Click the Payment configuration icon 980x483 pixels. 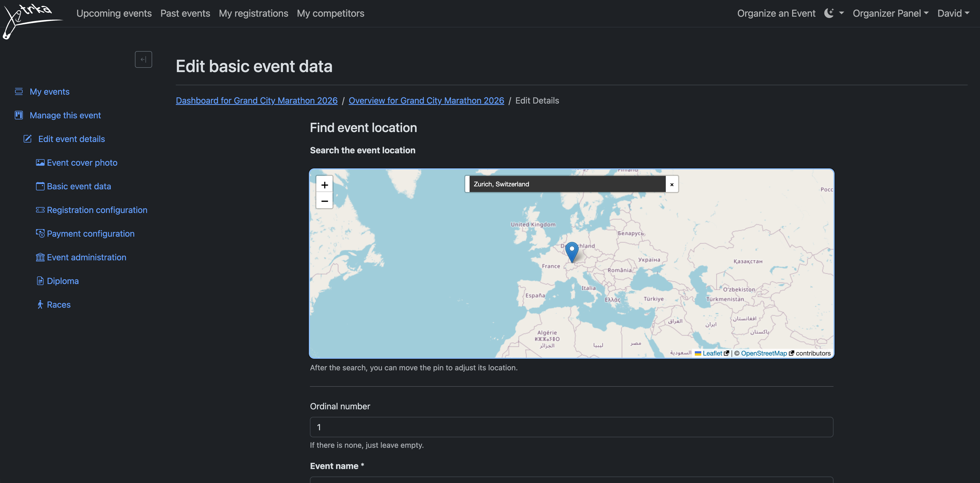pos(40,233)
